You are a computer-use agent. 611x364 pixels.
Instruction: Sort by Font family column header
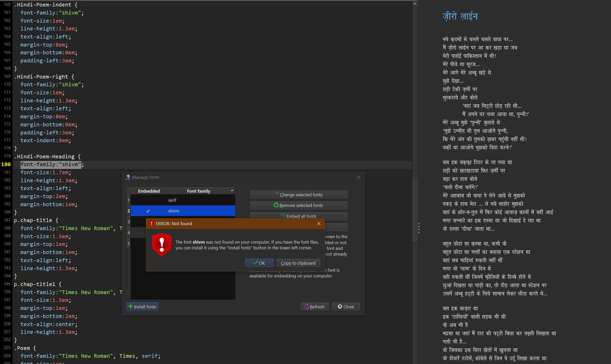coord(199,191)
